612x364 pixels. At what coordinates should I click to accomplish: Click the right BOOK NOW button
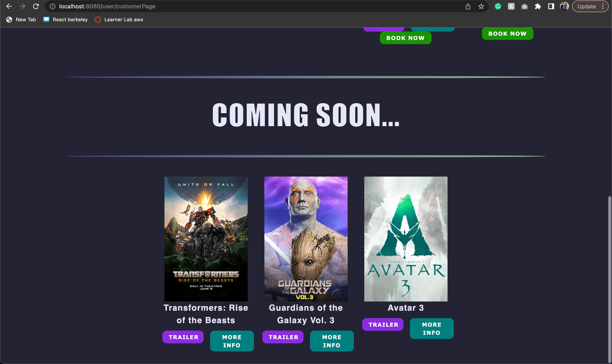(x=507, y=33)
